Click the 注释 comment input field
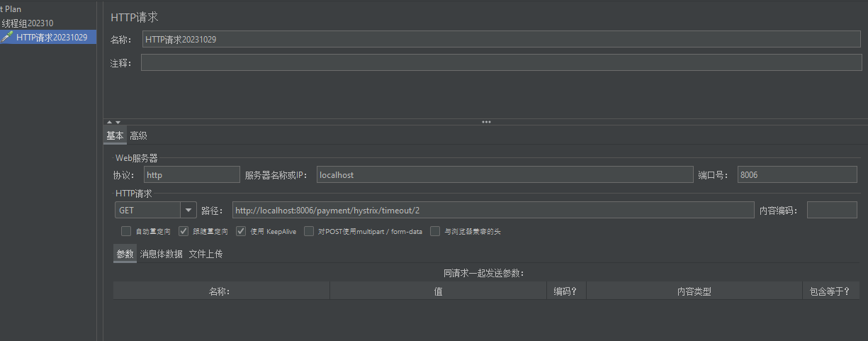Screen dimensions: 868x341 [501, 63]
